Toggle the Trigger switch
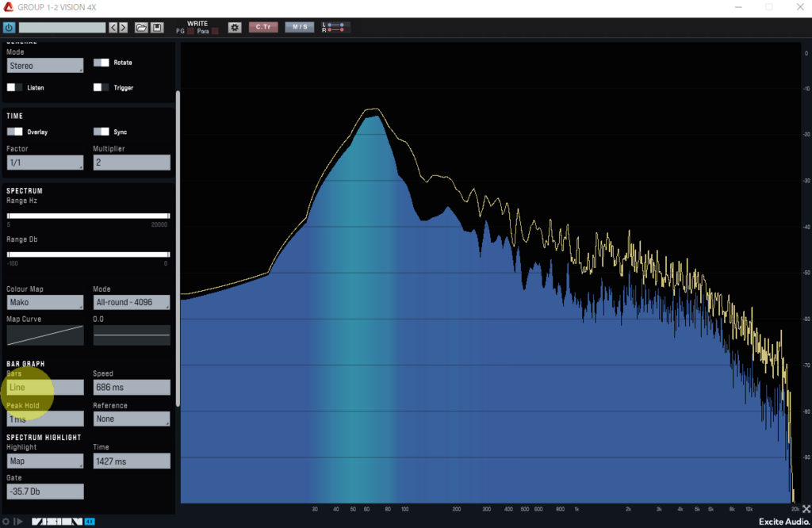Viewport: 812px width, 528px height. (x=101, y=87)
